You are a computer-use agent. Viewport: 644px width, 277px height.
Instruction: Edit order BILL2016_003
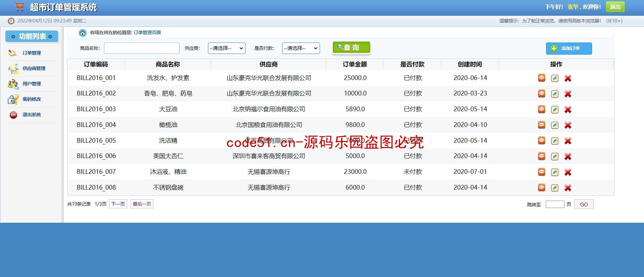click(x=555, y=110)
